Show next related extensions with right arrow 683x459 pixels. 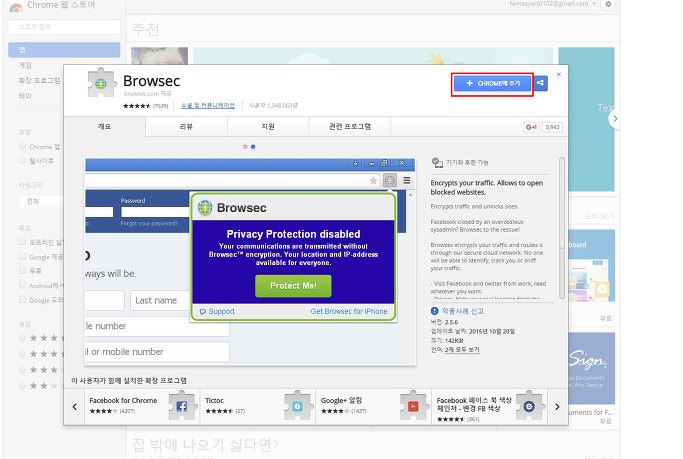click(x=557, y=407)
